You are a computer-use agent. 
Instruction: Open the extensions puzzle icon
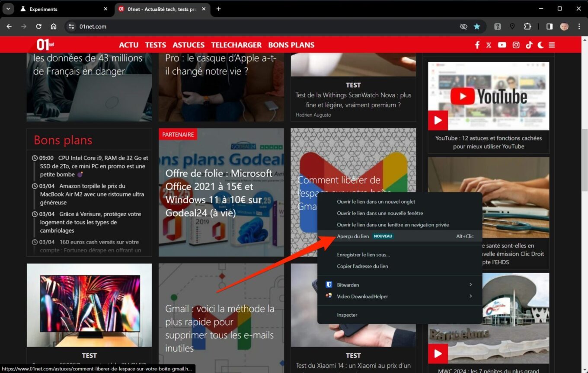click(527, 26)
